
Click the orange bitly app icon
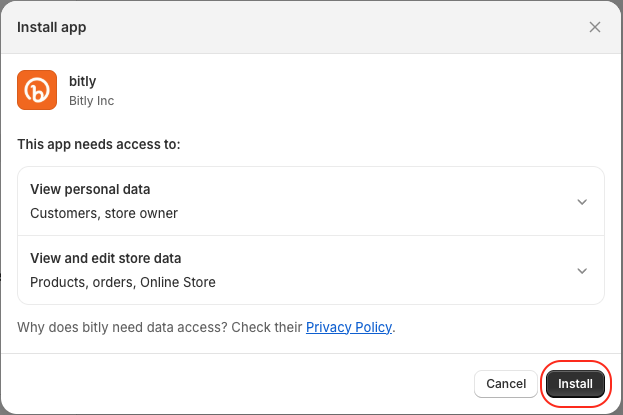pyautogui.click(x=37, y=90)
